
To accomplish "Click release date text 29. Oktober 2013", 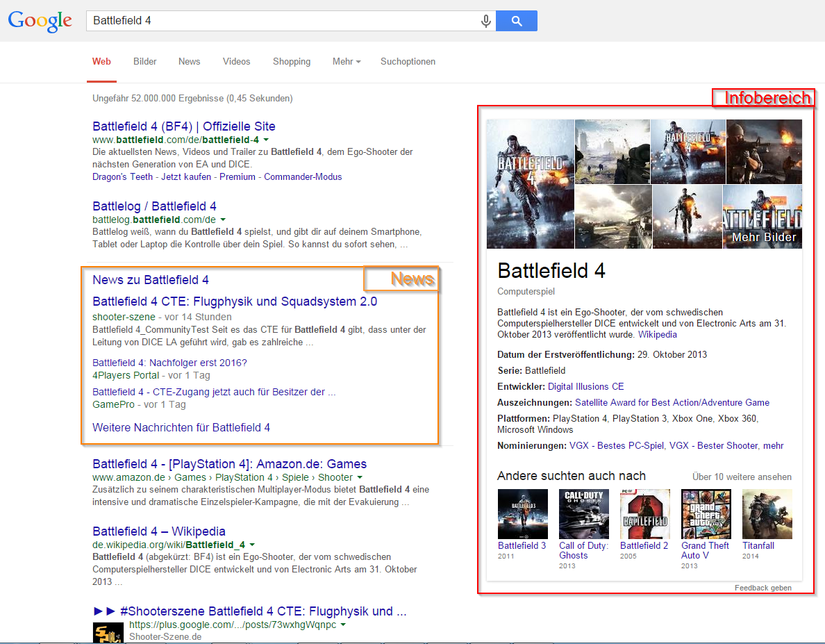I will (x=672, y=354).
